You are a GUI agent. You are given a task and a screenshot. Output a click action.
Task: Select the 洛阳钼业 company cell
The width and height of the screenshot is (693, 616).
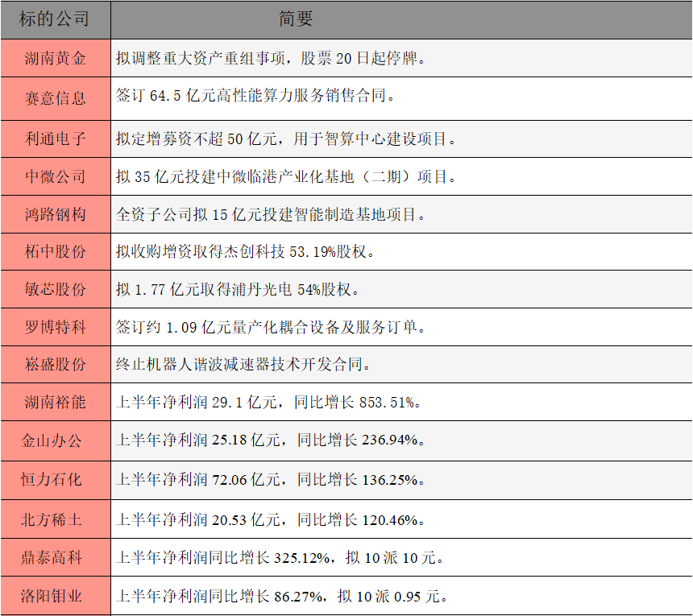coord(56,596)
